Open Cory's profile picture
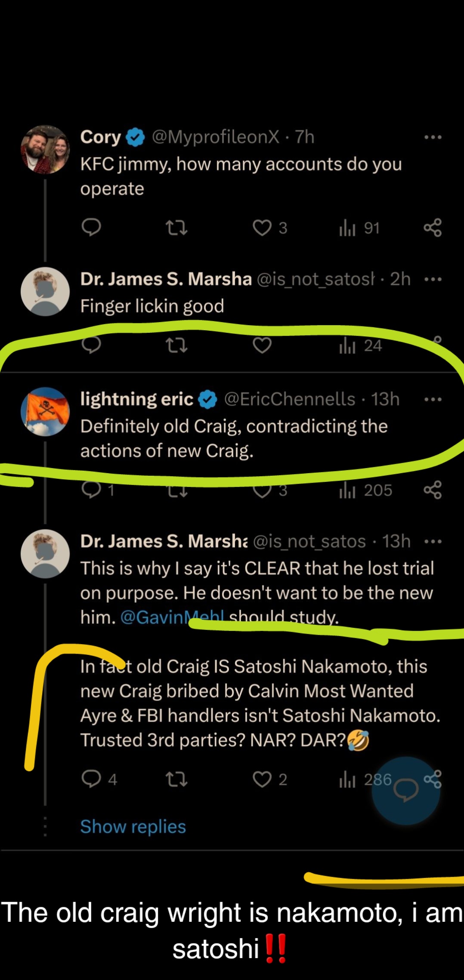 click(45, 149)
